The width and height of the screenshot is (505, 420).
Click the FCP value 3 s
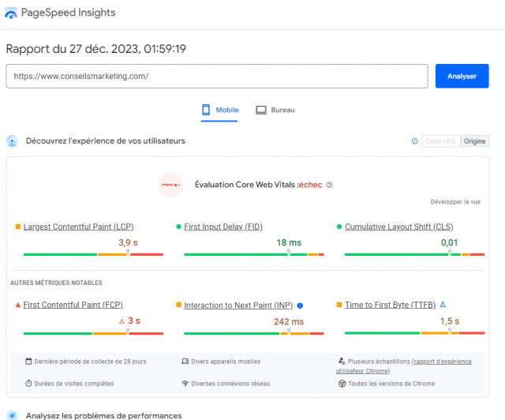[134, 321]
